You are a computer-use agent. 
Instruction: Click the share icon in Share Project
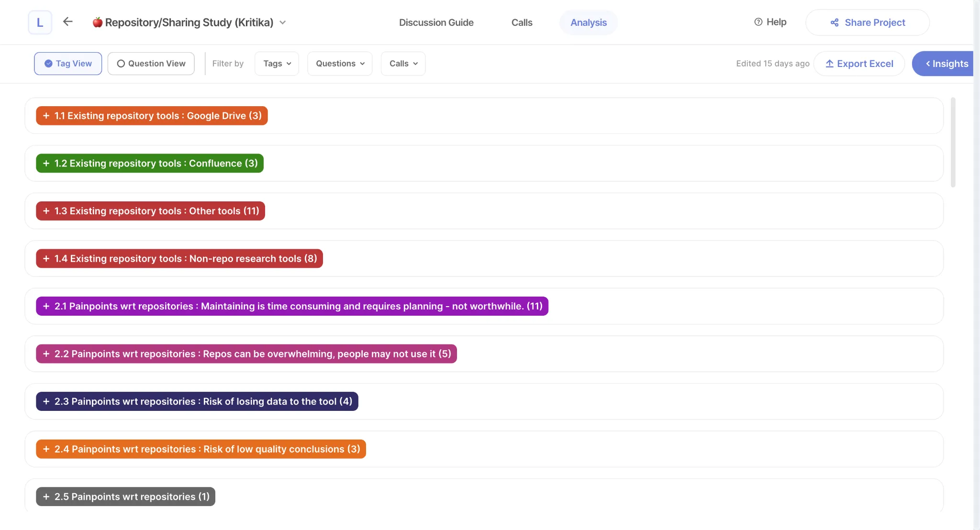835,22
